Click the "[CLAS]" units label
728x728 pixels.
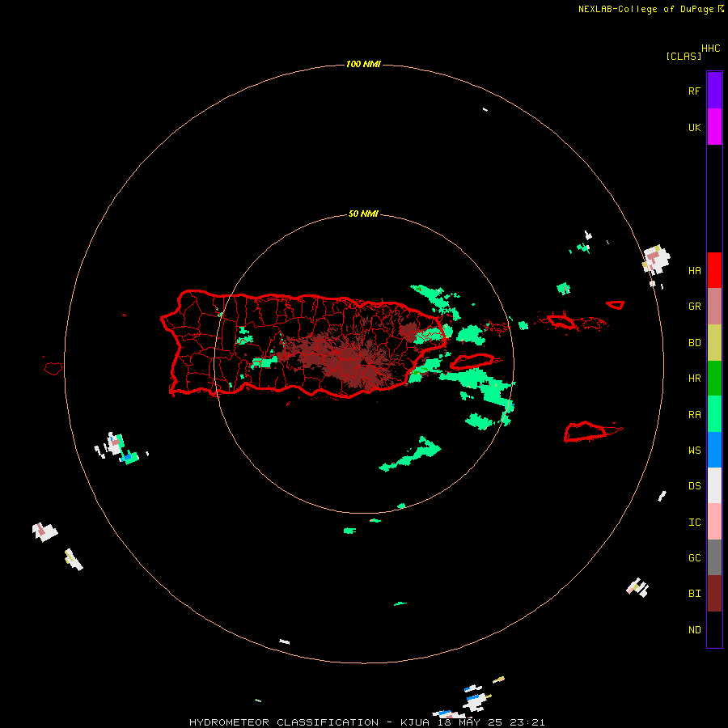tap(684, 56)
